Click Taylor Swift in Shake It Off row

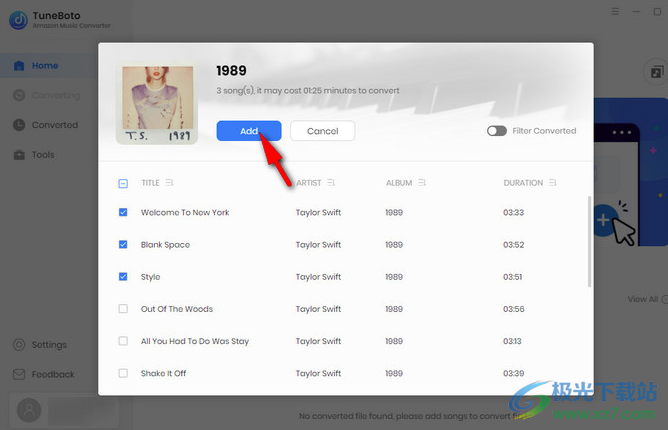[x=318, y=373]
